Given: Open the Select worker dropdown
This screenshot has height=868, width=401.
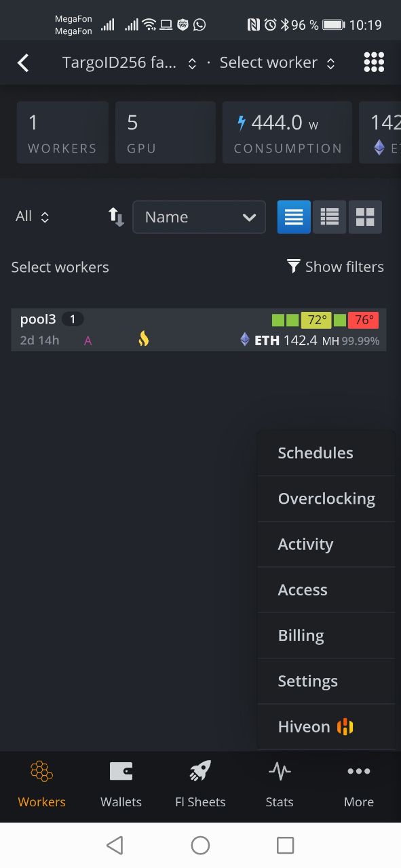Looking at the screenshot, I should [x=277, y=63].
